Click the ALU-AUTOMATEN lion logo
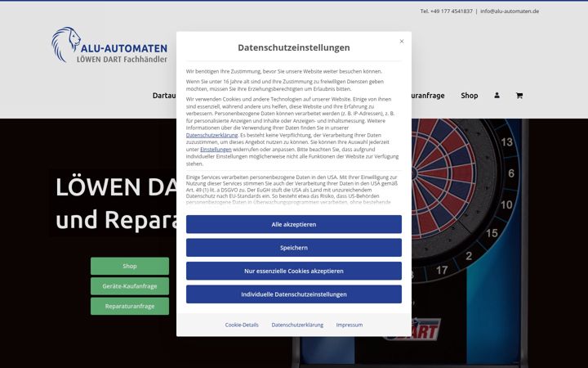 pos(109,45)
